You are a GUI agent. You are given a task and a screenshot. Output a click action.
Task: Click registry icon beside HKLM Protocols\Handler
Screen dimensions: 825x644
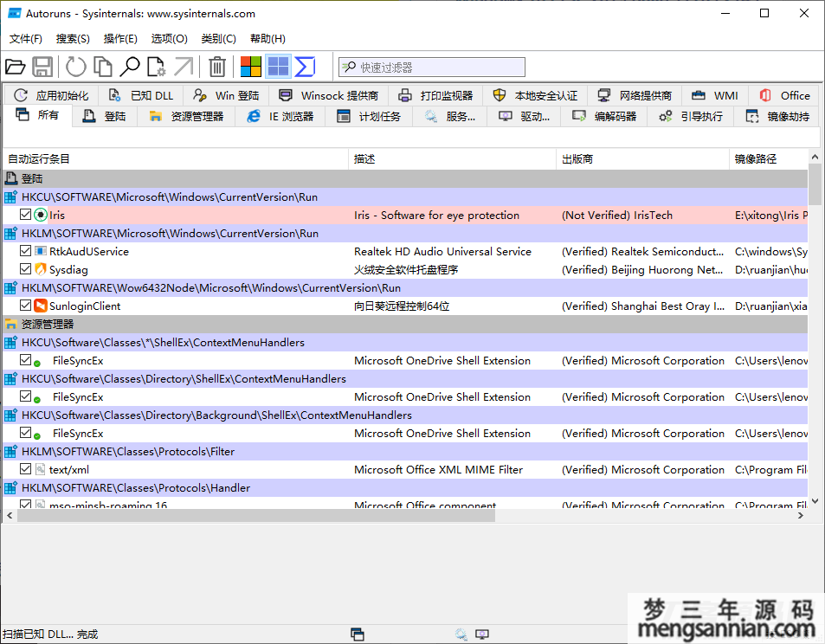[x=10, y=487]
